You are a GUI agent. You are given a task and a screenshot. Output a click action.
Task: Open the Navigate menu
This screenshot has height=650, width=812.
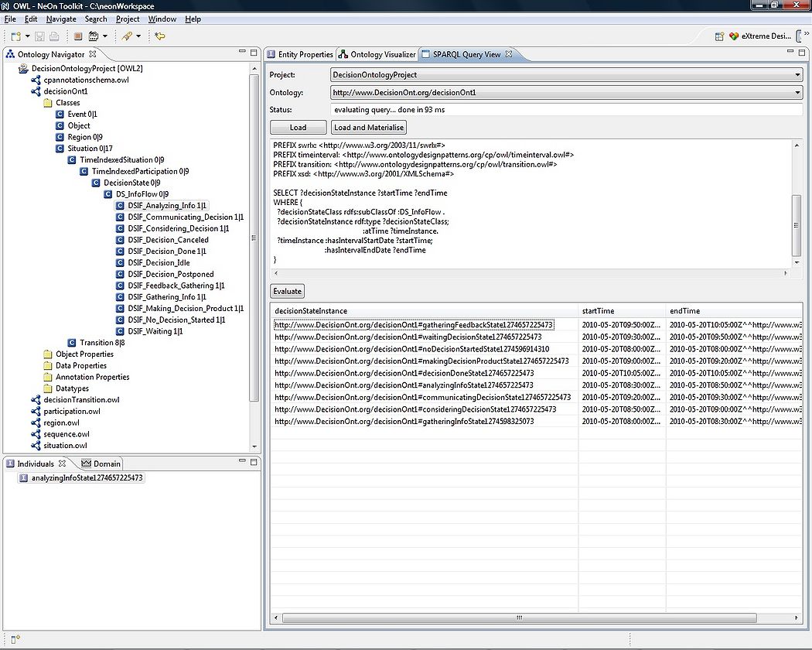pos(61,19)
